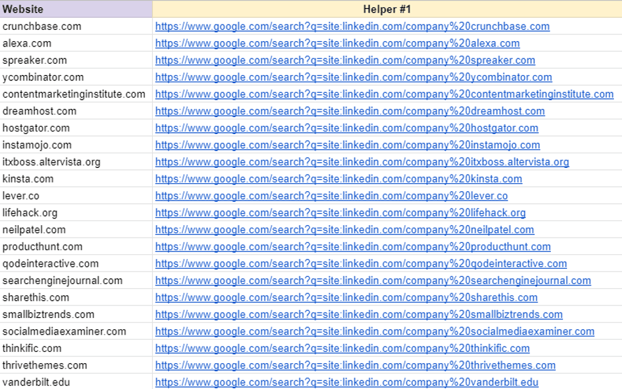
Task: Select the itxboss.altervista.org website cell
Action: pos(76,162)
